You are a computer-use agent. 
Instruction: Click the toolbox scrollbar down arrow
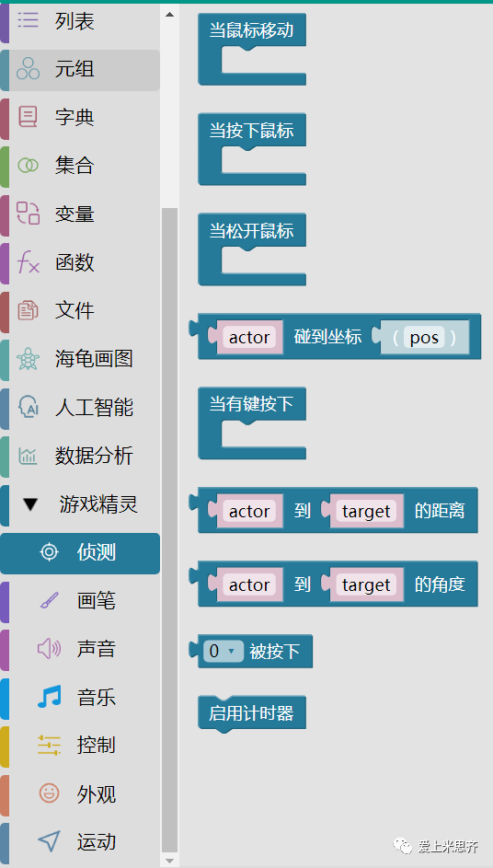(169, 861)
